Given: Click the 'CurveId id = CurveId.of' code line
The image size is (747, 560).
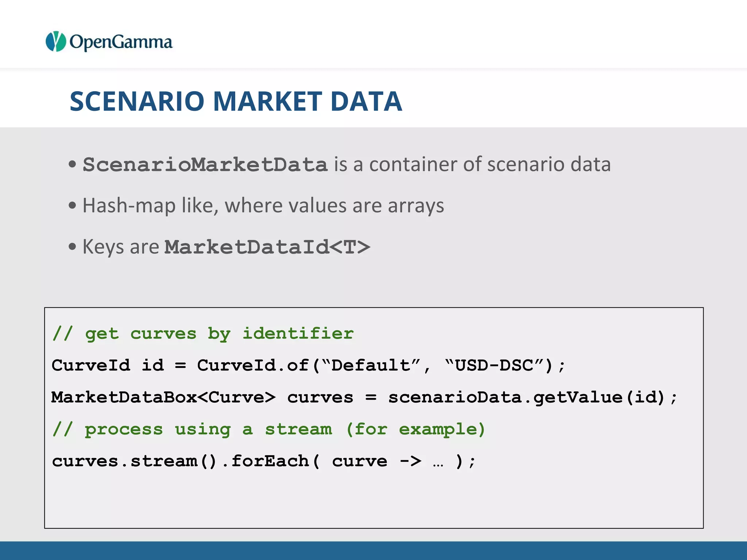Looking at the screenshot, I should [309, 365].
